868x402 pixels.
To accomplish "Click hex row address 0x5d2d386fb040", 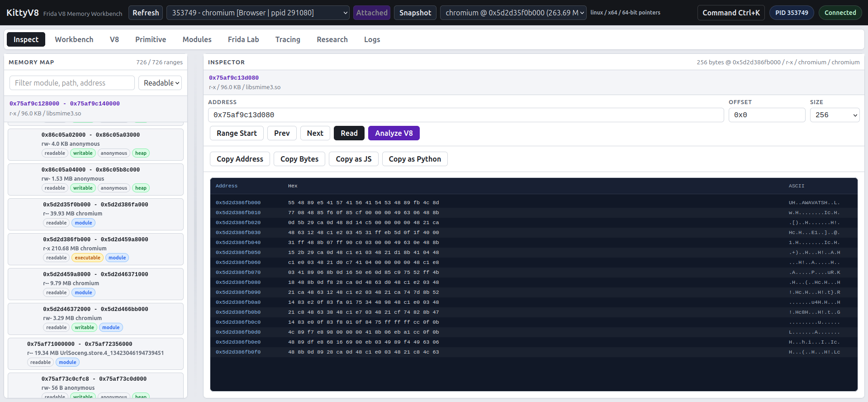I will coord(238,243).
